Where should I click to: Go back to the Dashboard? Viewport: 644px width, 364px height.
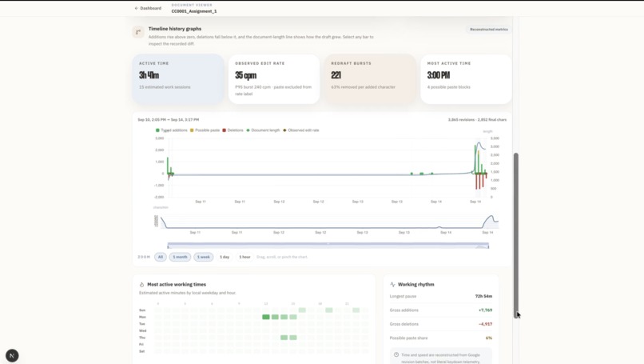pyautogui.click(x=148, y=8)
